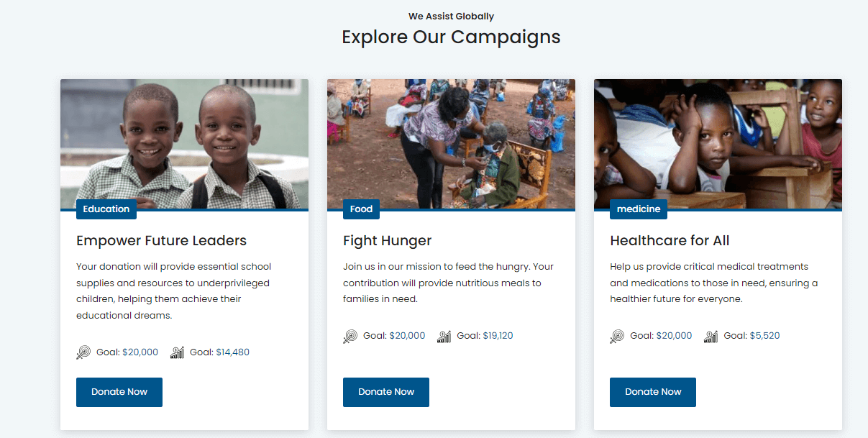Viewport: 868px width, 438px height.
Task: Select the Food category tag
Action: click(x=361, y=209)
